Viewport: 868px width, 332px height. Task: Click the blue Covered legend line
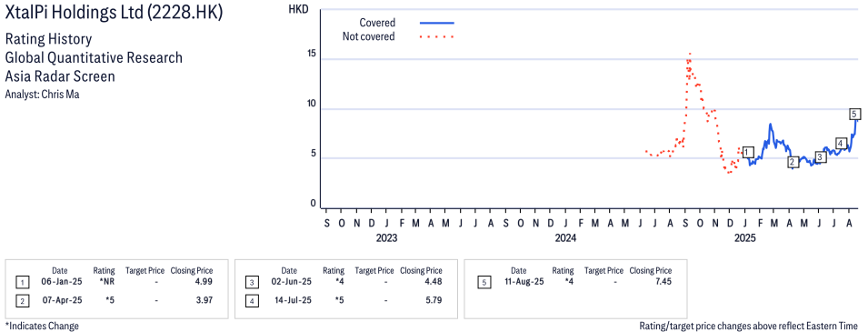pyautogui.click(x=437, y=23)
